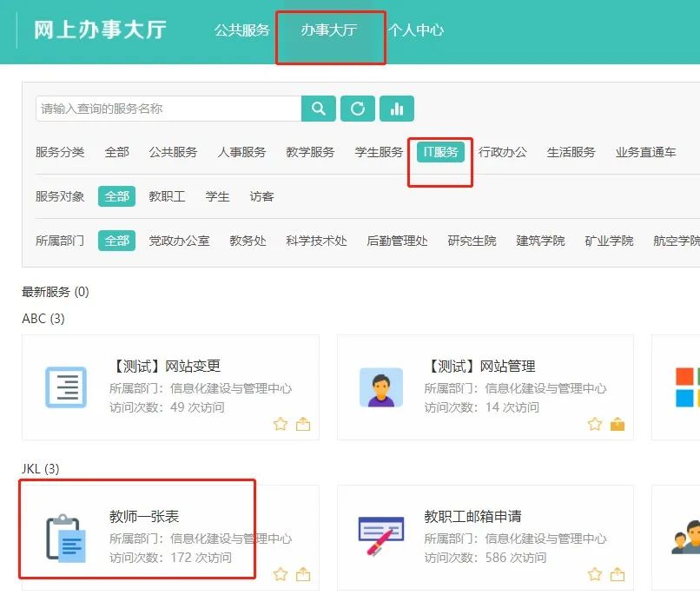
Task: Share icon on 【测试】网站变更 card
Action: pyautogui.click(x=303, y=424)
